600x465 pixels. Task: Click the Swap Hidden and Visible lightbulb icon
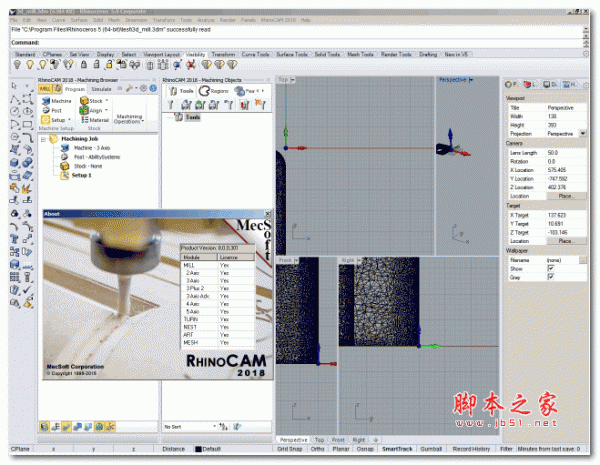68,65
